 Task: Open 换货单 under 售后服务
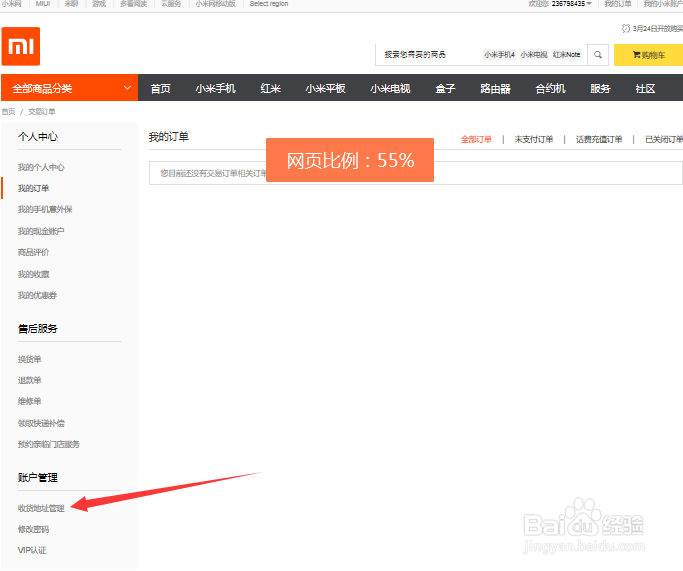pos(29,359)
